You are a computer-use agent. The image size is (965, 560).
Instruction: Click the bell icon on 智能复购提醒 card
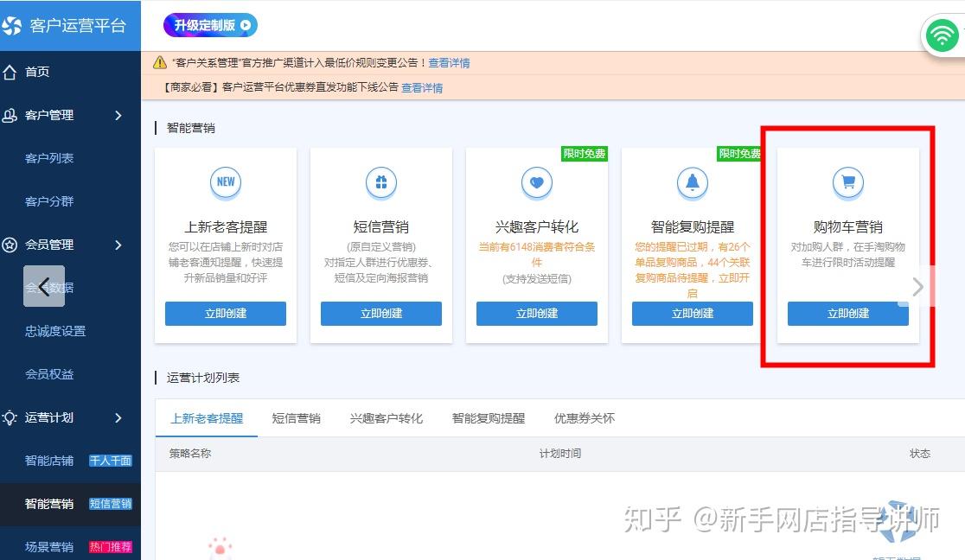(x=693, y=182)
